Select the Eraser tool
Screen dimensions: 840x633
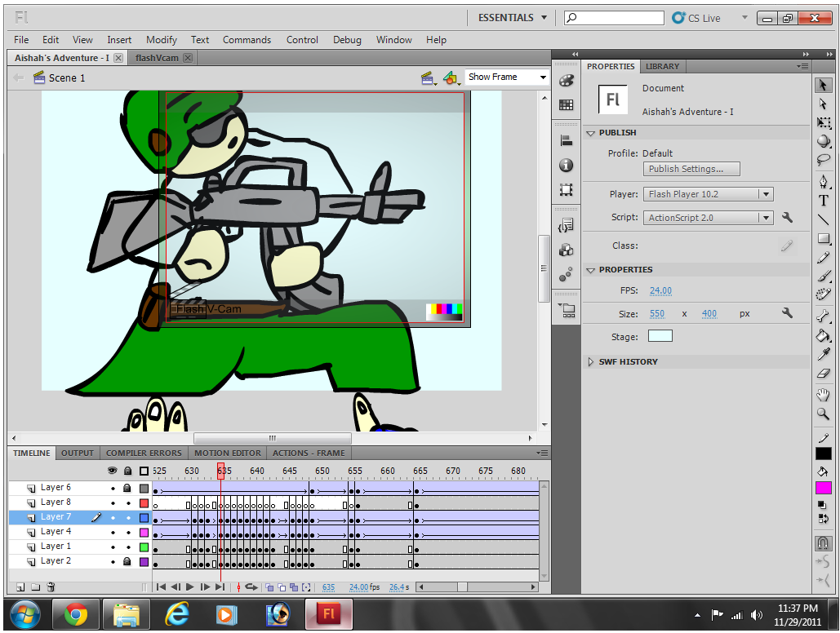824,374
